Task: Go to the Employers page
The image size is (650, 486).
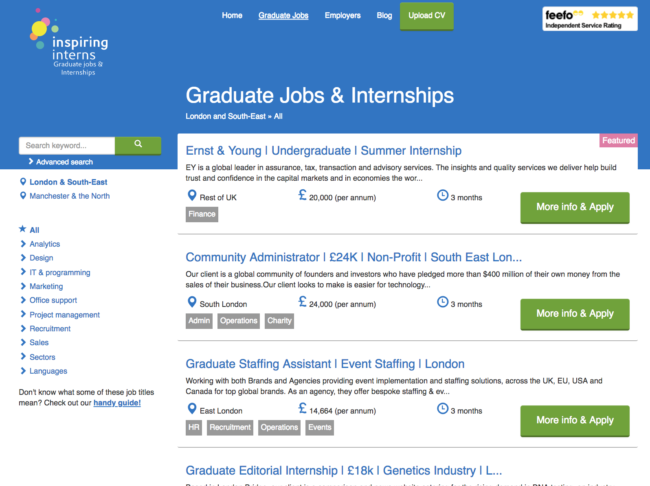Action: (343, 16)
